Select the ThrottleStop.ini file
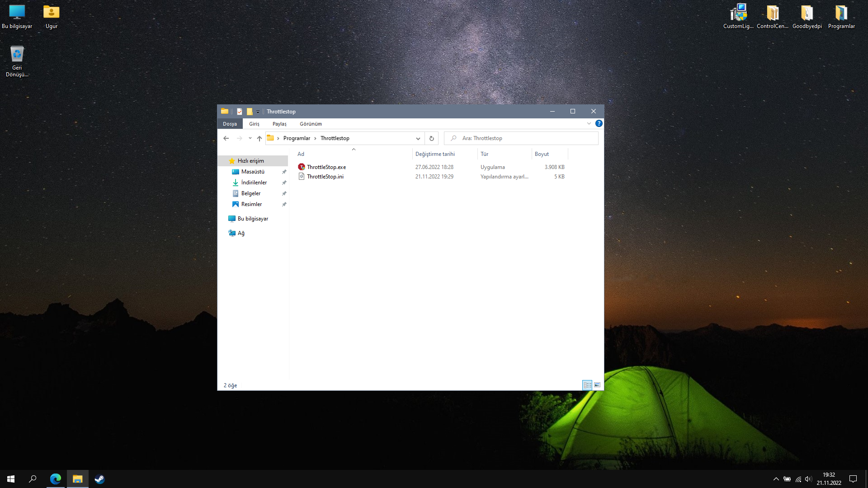The width and height of the screenshot is (868, 488). click(325, 177)
